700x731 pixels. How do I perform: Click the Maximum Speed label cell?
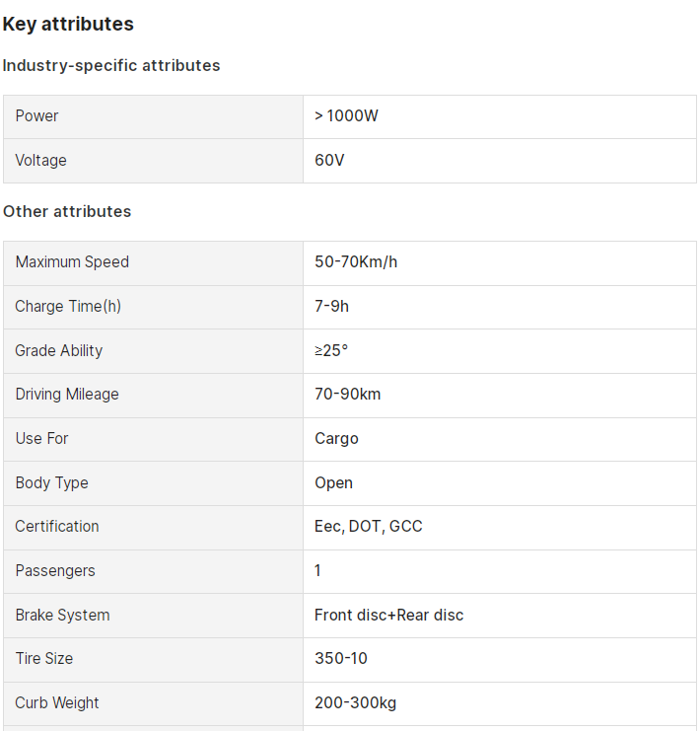coord(154,263)
